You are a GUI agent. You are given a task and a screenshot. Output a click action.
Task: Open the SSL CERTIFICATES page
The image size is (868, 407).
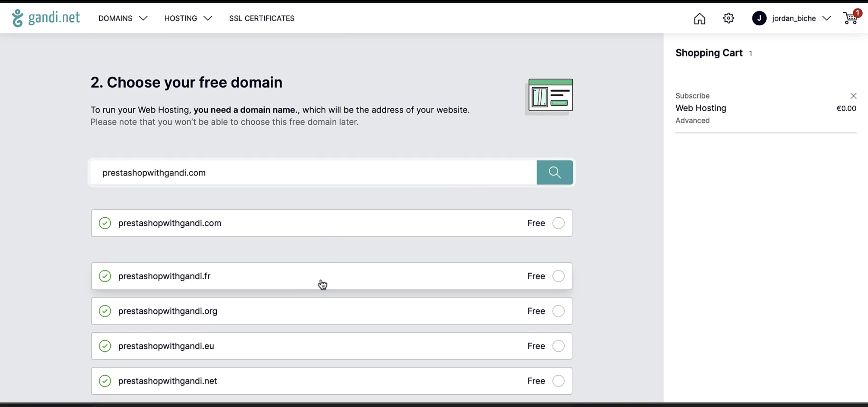click(x=262, y=18)
